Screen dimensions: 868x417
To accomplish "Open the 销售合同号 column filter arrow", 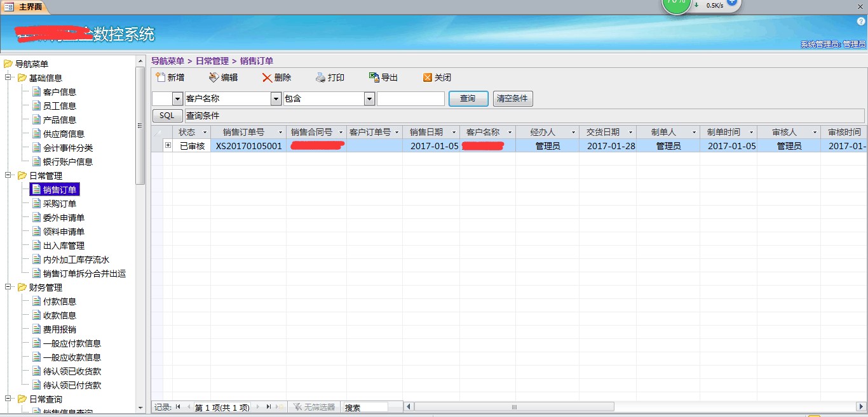I will 341,132.
